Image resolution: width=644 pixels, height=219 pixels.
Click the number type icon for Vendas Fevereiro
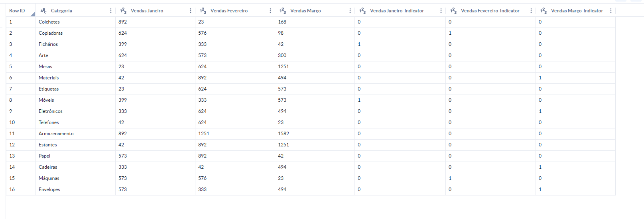203,11
